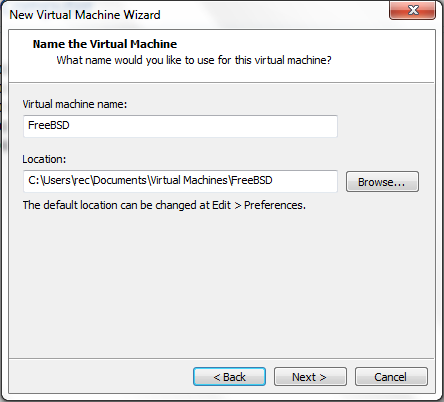Place cursor at end of the FreeBSD location path

tap(273, 180)
